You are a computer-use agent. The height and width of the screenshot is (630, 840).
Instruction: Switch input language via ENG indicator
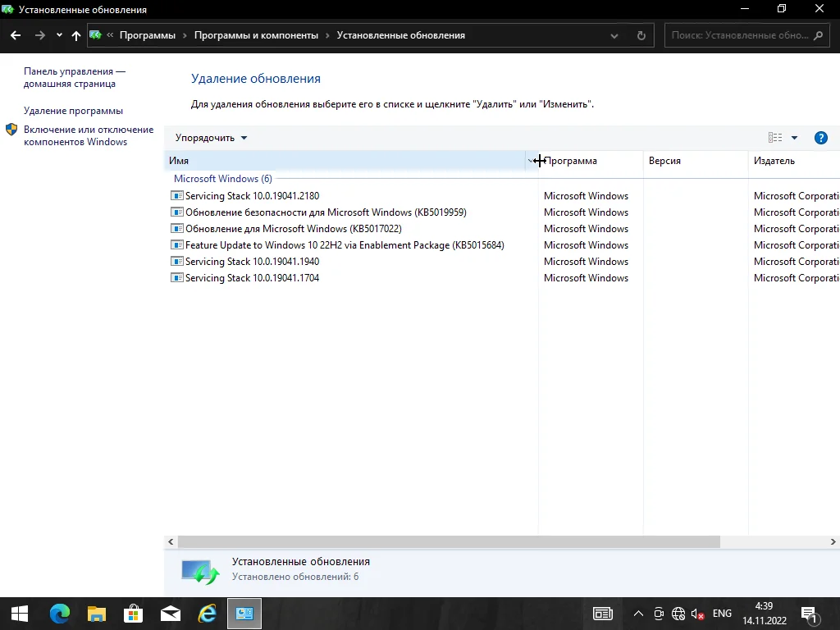point(722,614)
